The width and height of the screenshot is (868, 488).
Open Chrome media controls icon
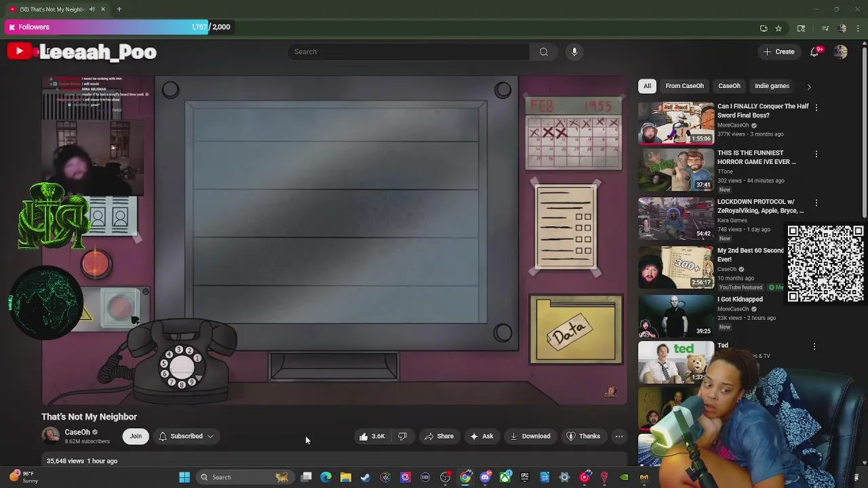[x=825, y=28]
